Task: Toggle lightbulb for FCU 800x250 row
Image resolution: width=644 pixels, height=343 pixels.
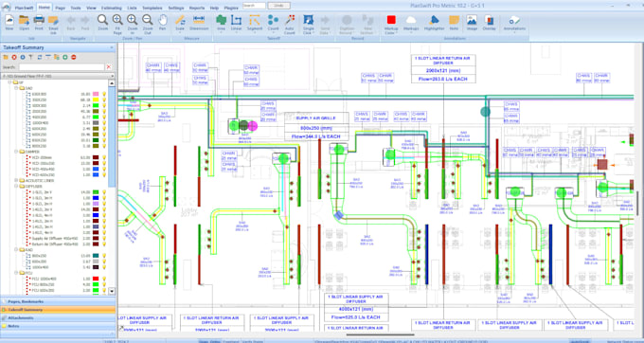Action: [x=104, y=284]
